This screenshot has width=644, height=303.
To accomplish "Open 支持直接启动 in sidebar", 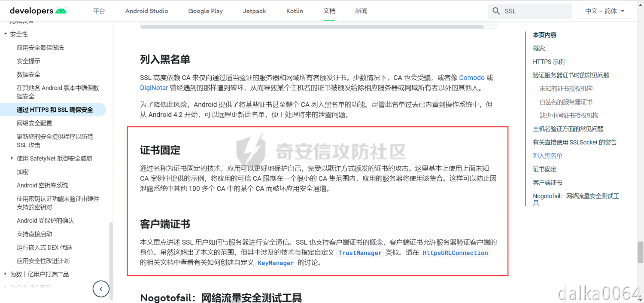I will click(x=34, y=234).
